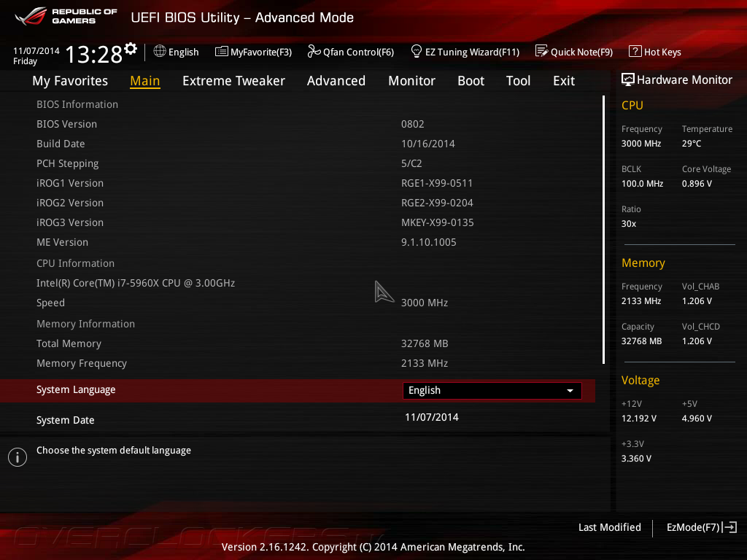This screenshot has height=560, width=747.
Task: Click the main panel vertical scrollbar
Action: (603, 230)
